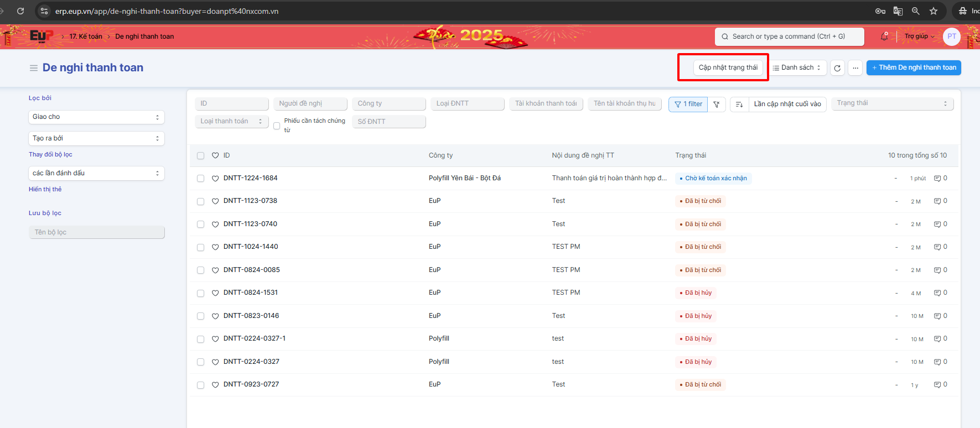Click the refresh list icon

[837, 68]
